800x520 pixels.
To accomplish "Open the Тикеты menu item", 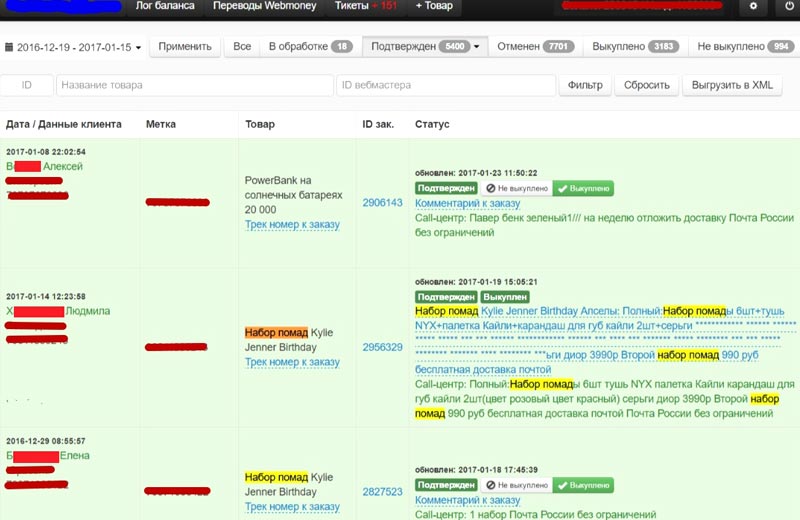I will coord(365,6).
